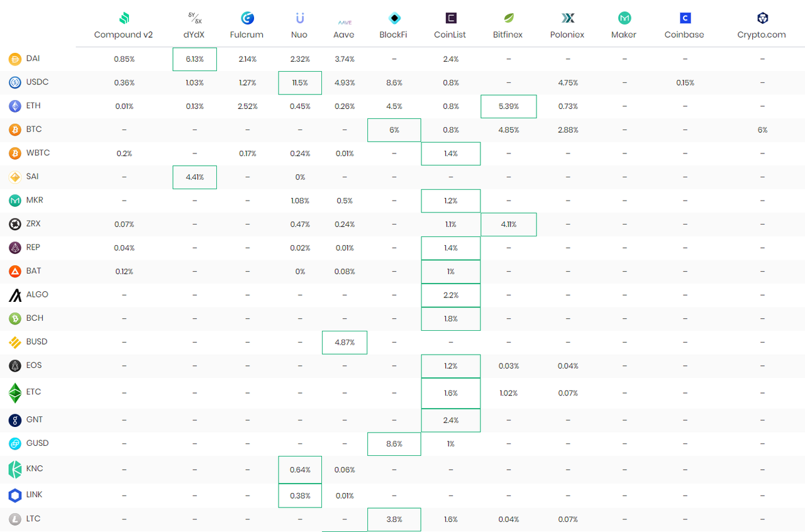Click the GUSD coin icon

pyautogui.click(x=15, y=444)
